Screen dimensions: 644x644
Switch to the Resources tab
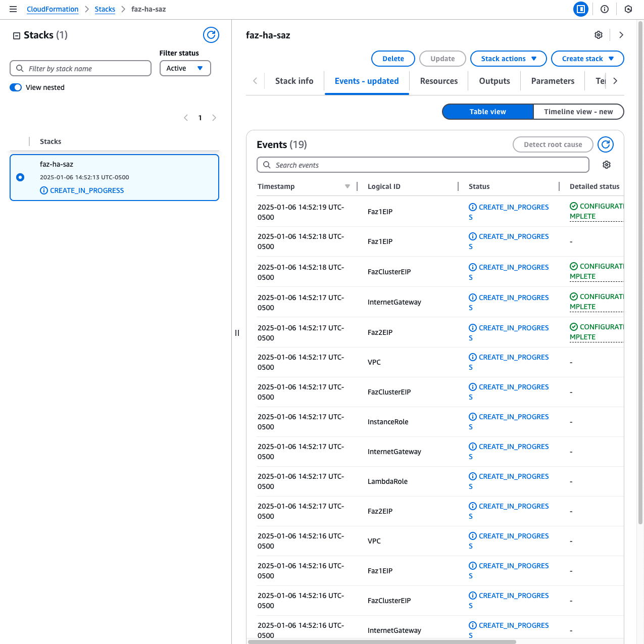pyautogui.click(x=439, y=81)
